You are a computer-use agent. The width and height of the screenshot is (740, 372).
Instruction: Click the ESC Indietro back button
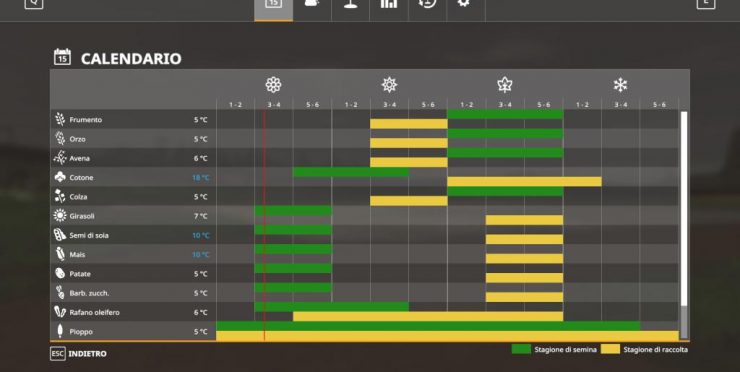coord(78,354)
